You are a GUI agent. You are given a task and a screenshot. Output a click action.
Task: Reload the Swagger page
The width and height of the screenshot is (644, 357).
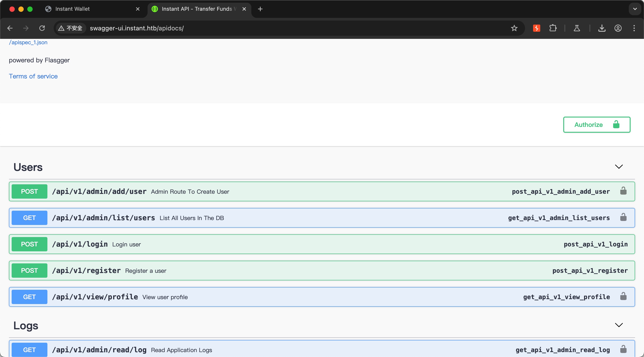(x=42, y=28)
